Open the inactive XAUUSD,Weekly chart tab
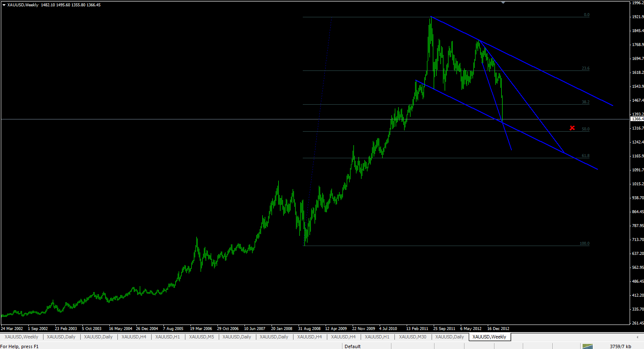The height and width of the screenshot is (349, 644). 22,337
